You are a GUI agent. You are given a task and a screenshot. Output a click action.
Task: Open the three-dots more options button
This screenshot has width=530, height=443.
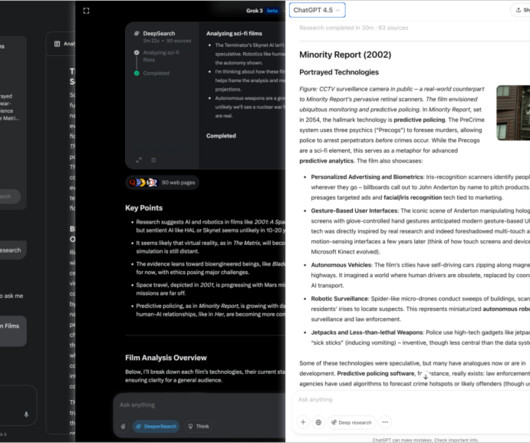tap(385, 422)
